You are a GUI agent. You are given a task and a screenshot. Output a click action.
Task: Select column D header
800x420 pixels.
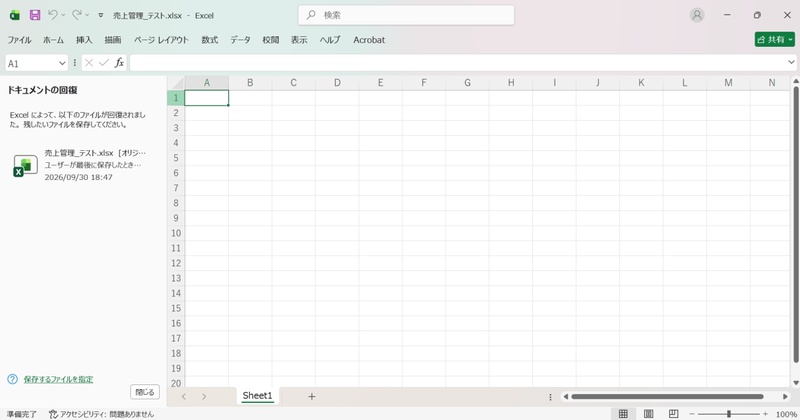pos(337,83)
